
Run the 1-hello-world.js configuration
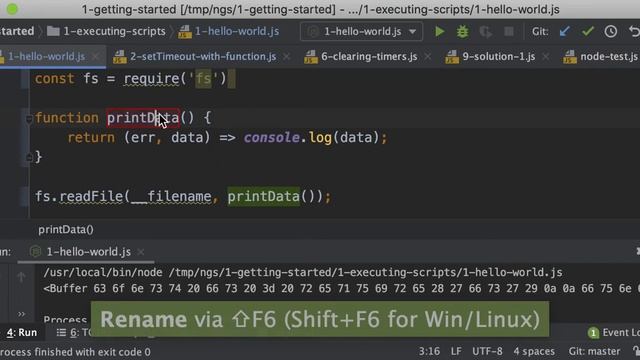point(439,31)
